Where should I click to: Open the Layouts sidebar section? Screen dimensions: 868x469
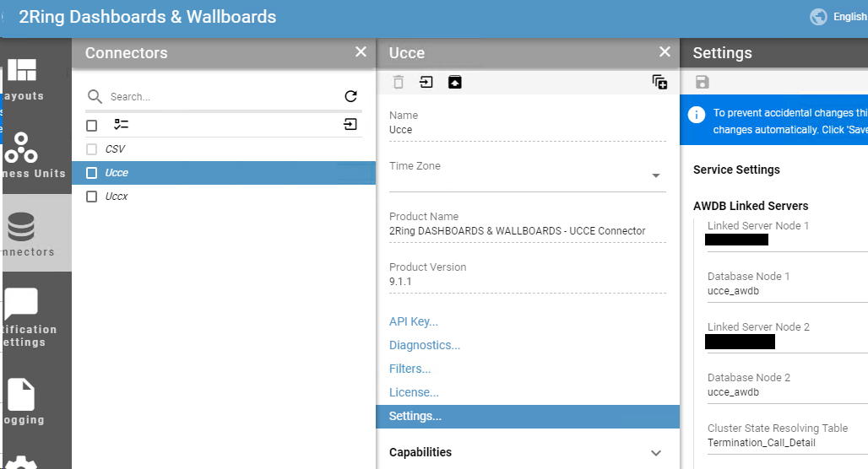click(x=22, y=78)
